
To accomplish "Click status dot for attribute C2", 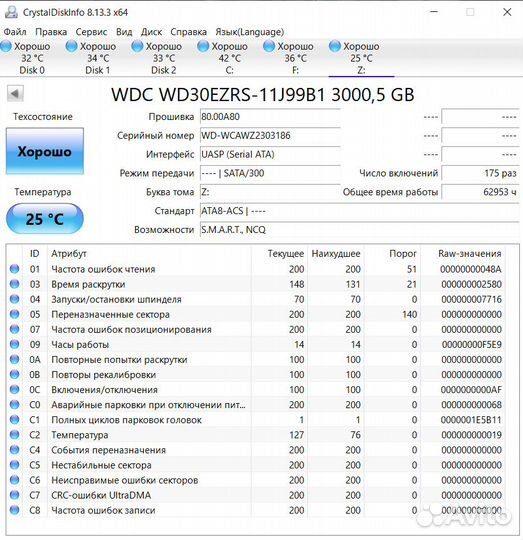I will [14, 435].
